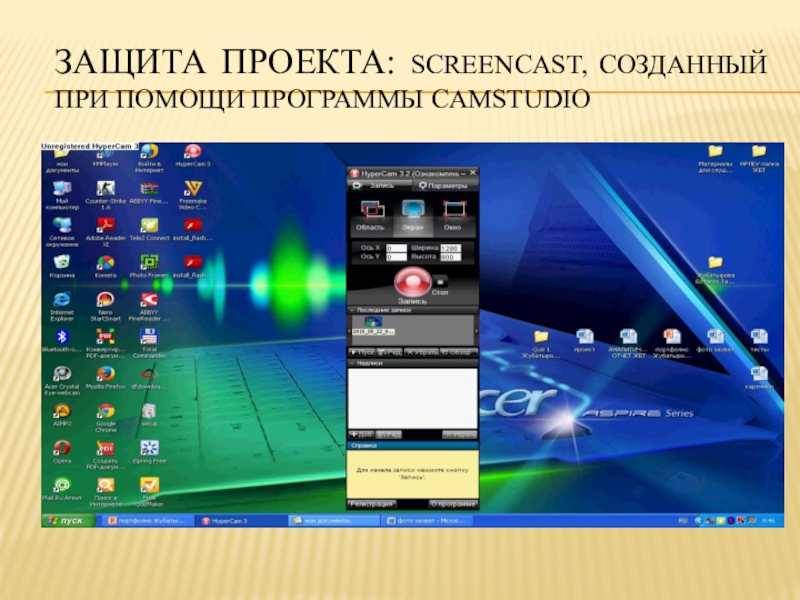Open the Kometa browser shortcut

(106, 267)
